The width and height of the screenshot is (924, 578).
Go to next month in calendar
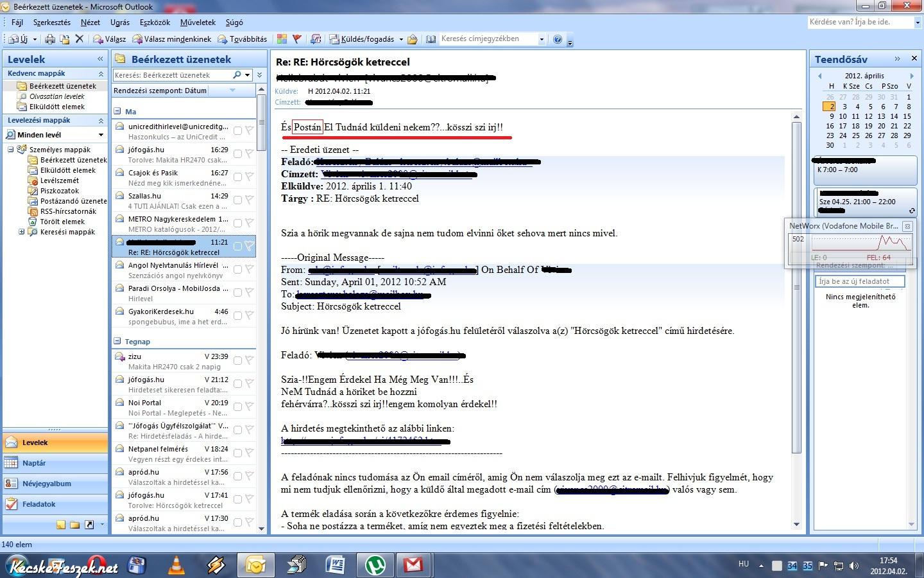[912, 76]
